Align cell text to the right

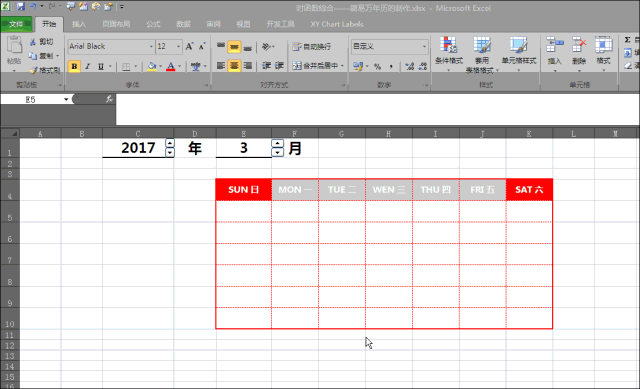[247, 66]
